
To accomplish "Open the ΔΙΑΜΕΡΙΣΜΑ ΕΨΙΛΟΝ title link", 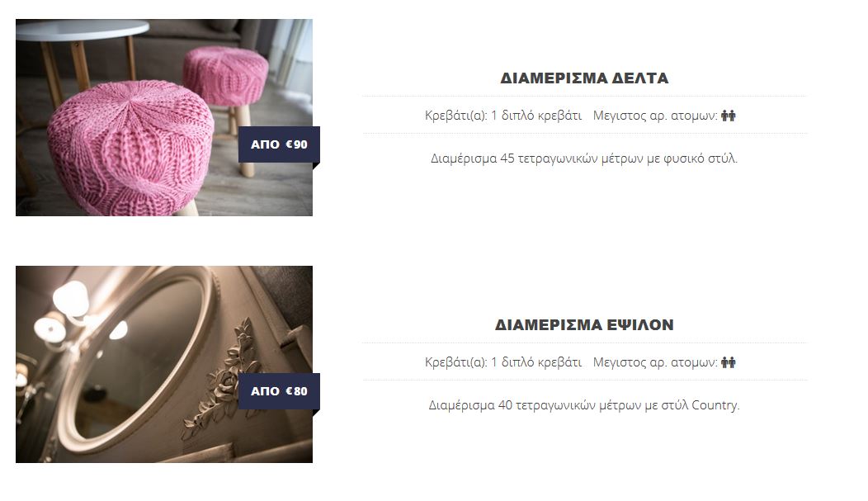I will coord(584,325).
